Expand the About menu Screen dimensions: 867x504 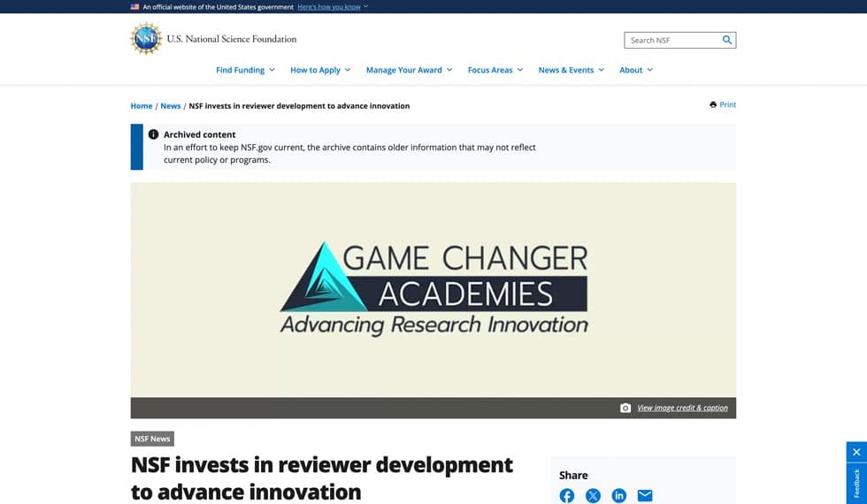pos(636,70)
